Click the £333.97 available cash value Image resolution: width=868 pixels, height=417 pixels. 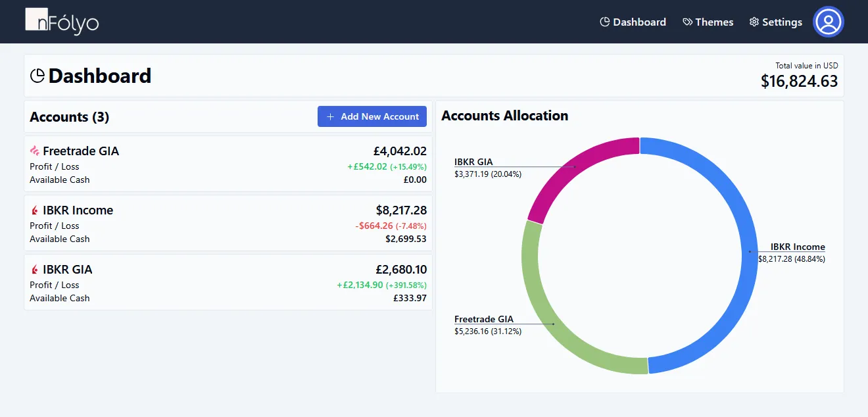(410, 298)
